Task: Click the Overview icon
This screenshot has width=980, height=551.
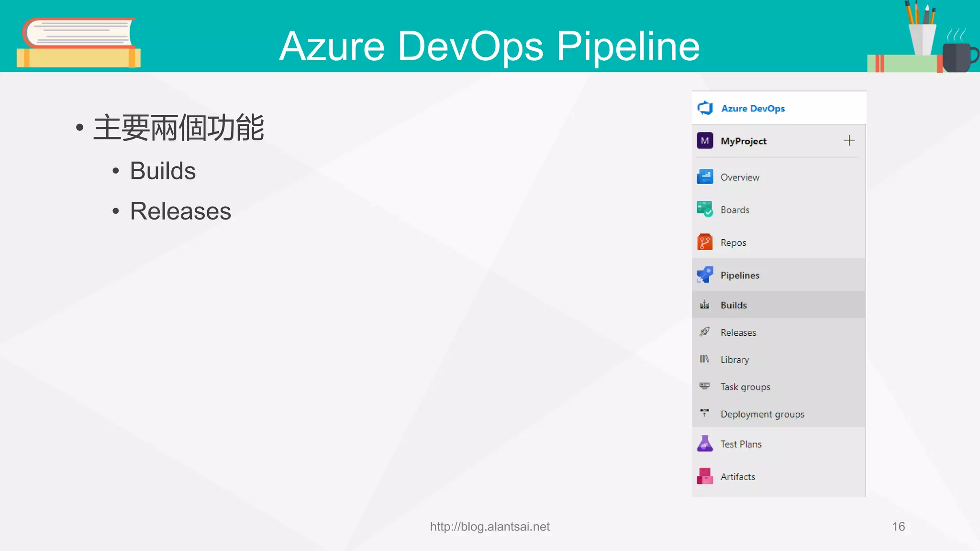Action: point(705,177)
